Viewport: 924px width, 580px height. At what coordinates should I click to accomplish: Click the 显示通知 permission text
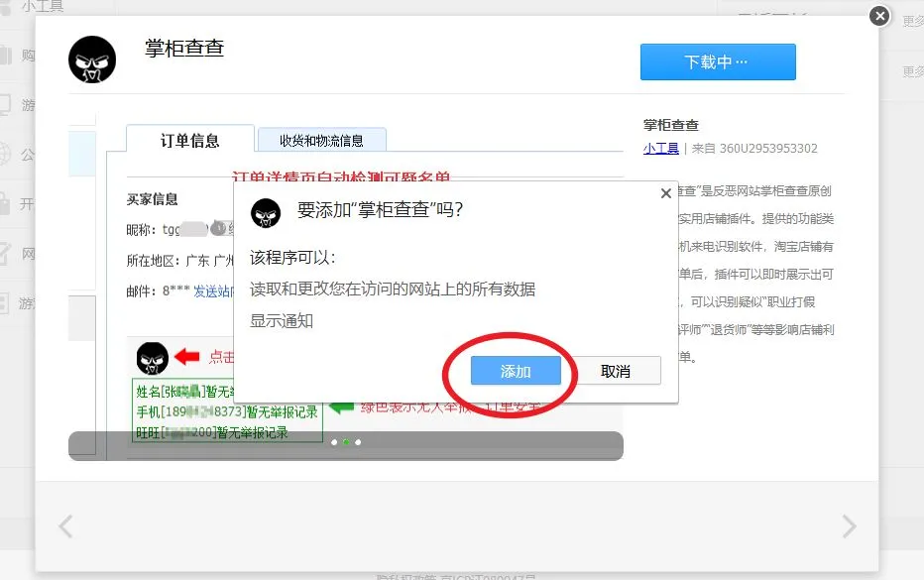[x=282, y=321]
